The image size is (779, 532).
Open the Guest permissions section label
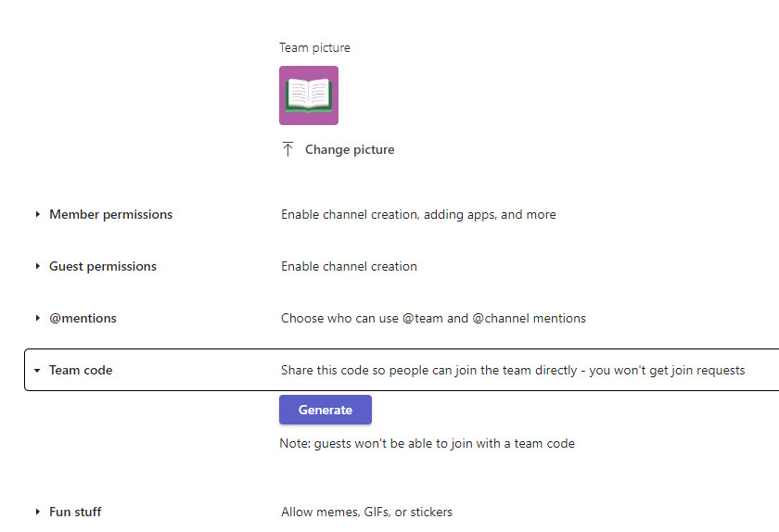103,266
